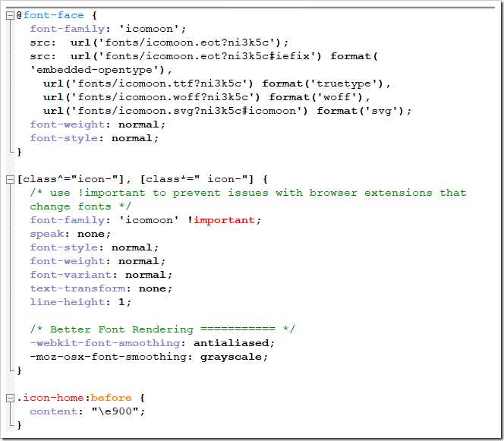504x441 pixels.
Task: Click the line-height: 1; line
Action: 80,302
